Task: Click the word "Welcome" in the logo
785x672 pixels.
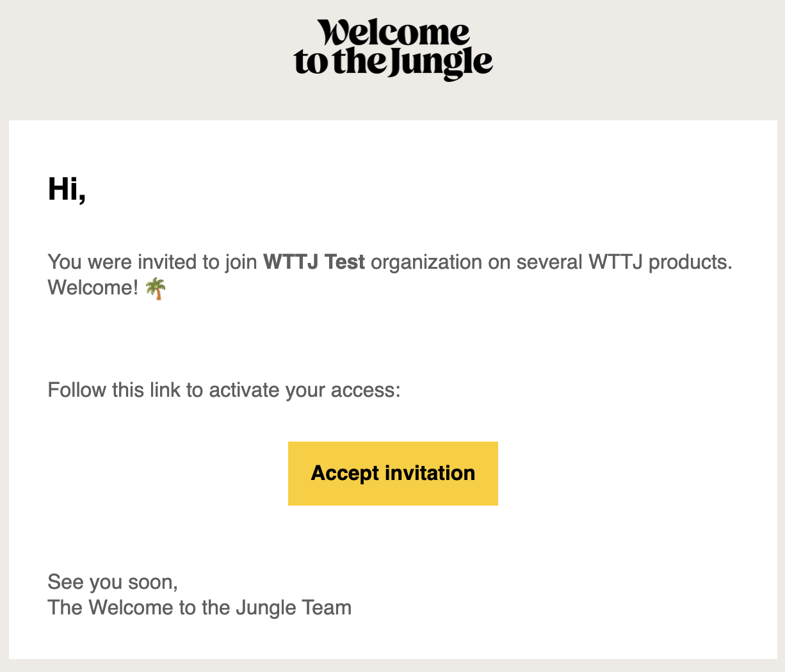Action: pyautogui.click(x=394, y=33)
